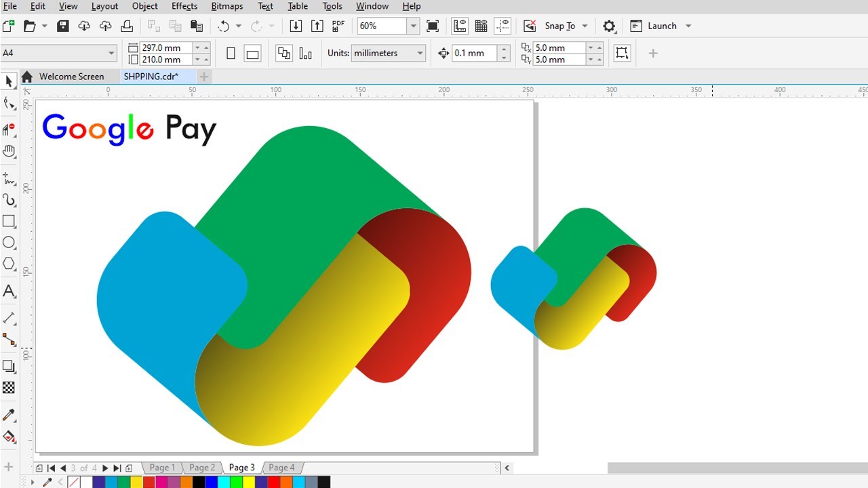The width and height of the screenshot is (868, 488).
Task: Paste from clipboard icon
Action: click(197, 26)
